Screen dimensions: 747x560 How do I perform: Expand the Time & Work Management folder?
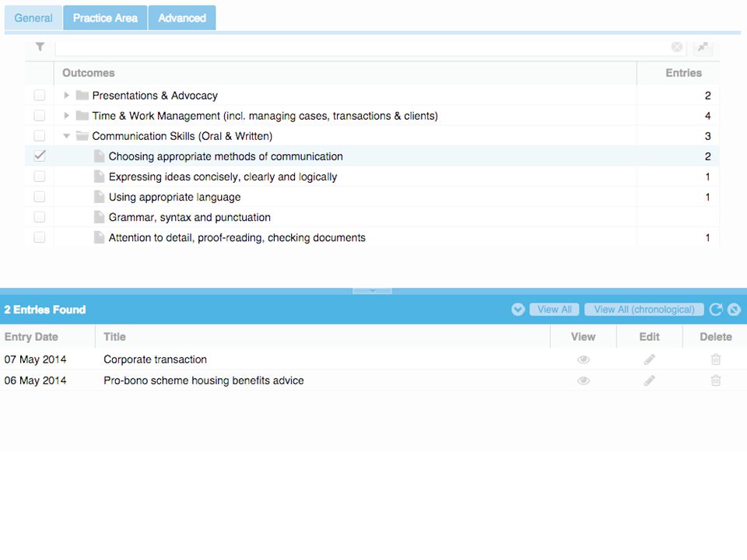click(66, 116)
